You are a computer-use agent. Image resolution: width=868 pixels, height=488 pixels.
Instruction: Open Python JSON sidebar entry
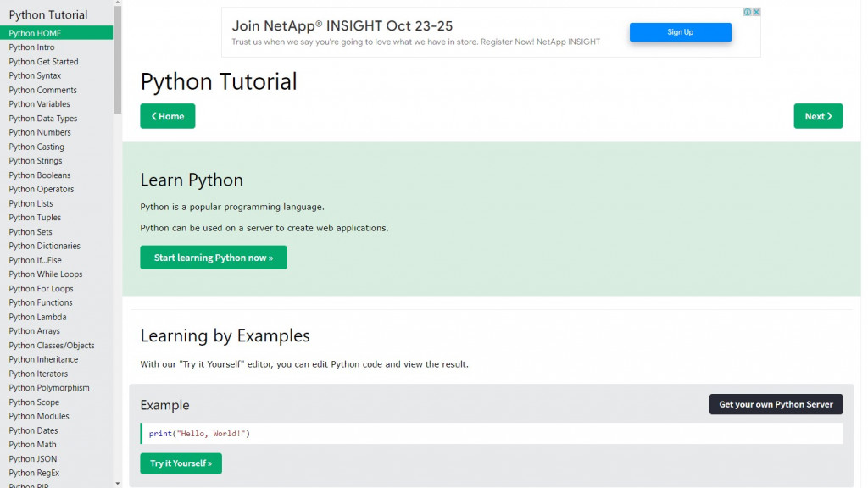[x=33, y=459]
